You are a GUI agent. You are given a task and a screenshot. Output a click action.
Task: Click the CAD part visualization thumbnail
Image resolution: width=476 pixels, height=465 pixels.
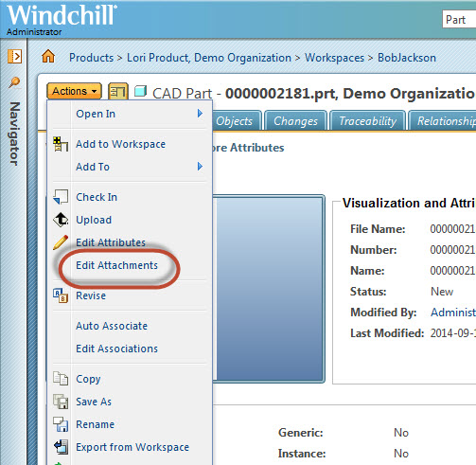269,289
